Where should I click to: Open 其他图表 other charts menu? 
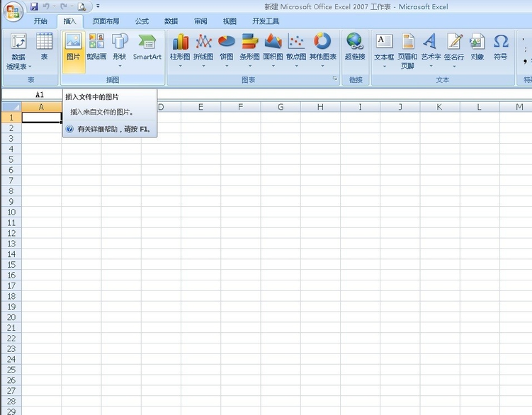(x=322, y=50)
